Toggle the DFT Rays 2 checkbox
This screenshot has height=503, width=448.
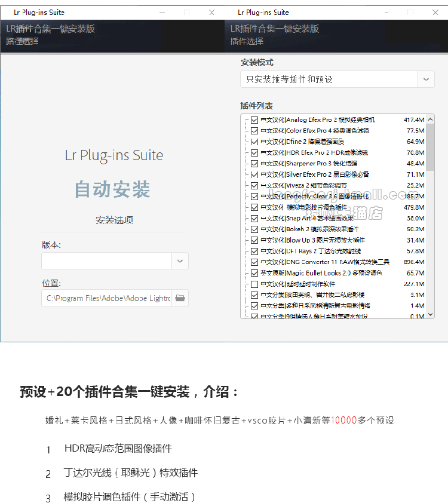pyautogui.click(x=254, y=251)
